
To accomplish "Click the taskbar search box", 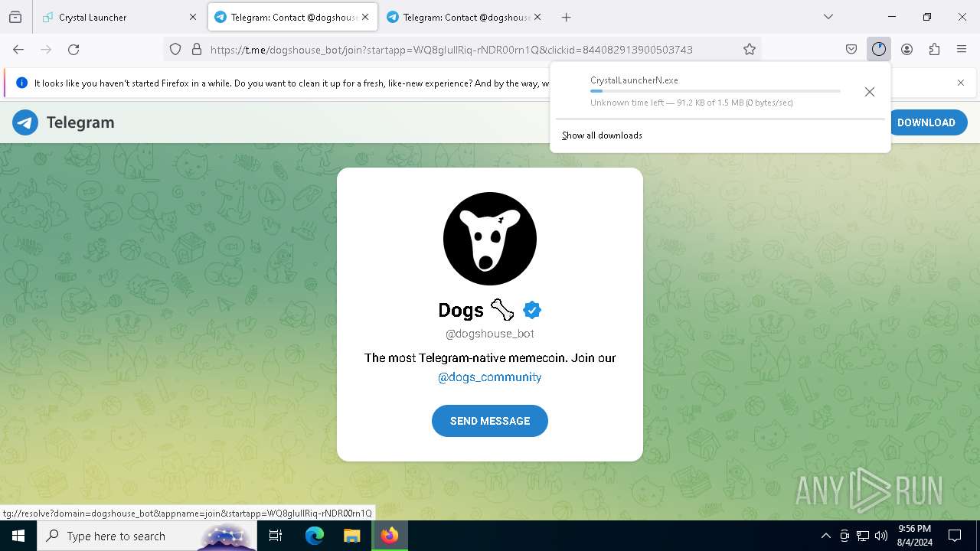I will pyautogui.click(x=147, y=536).
